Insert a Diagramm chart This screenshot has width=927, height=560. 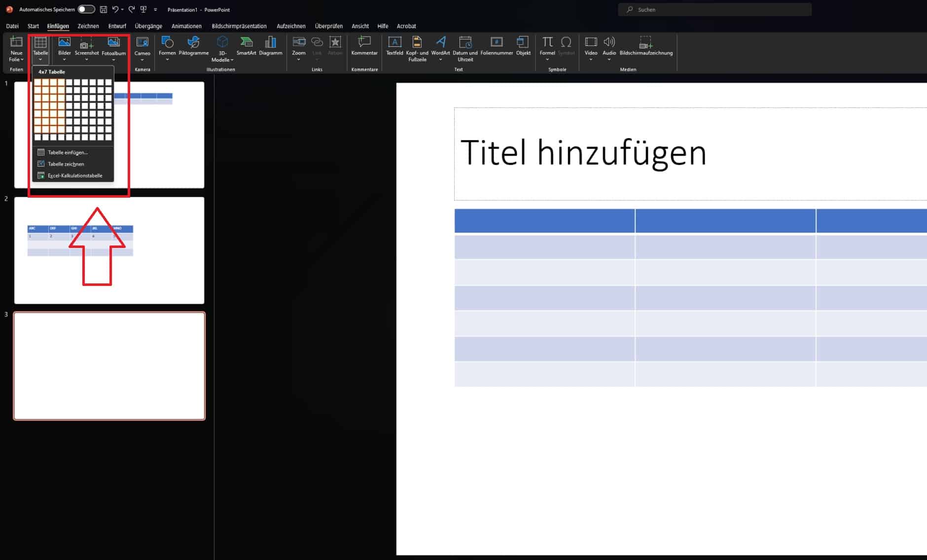[270, 46]
